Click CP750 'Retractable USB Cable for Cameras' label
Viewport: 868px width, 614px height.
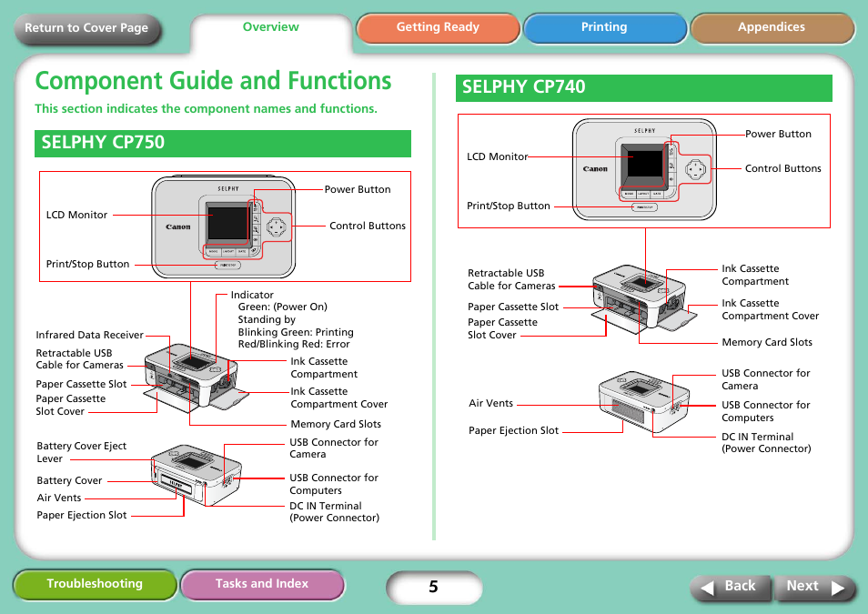[80, 359]
